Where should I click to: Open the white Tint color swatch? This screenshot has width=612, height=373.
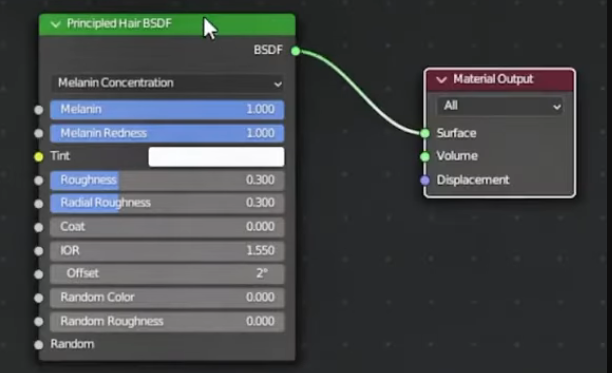pos(216,157)
